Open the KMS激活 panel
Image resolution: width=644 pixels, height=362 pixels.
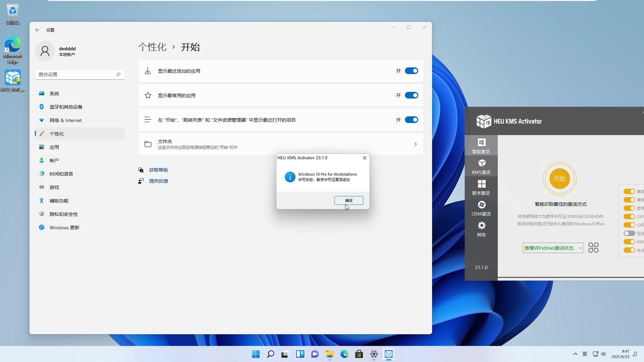[x=481, y=167]
